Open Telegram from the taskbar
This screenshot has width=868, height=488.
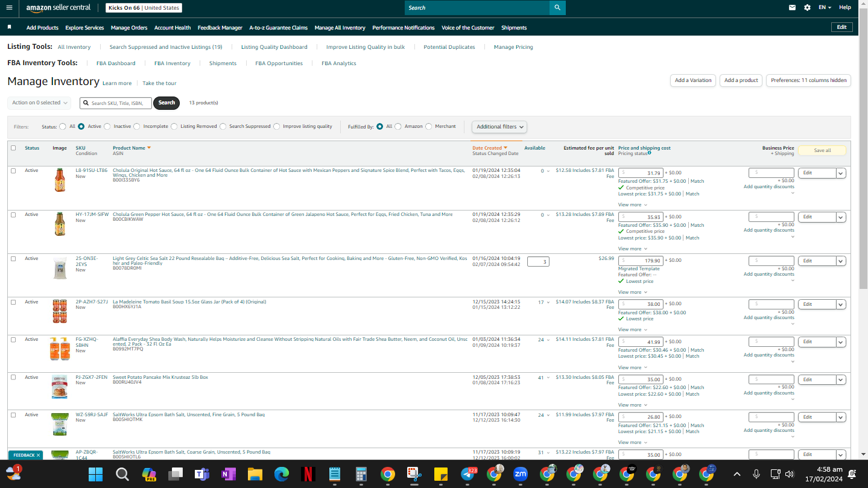(467, 474)
